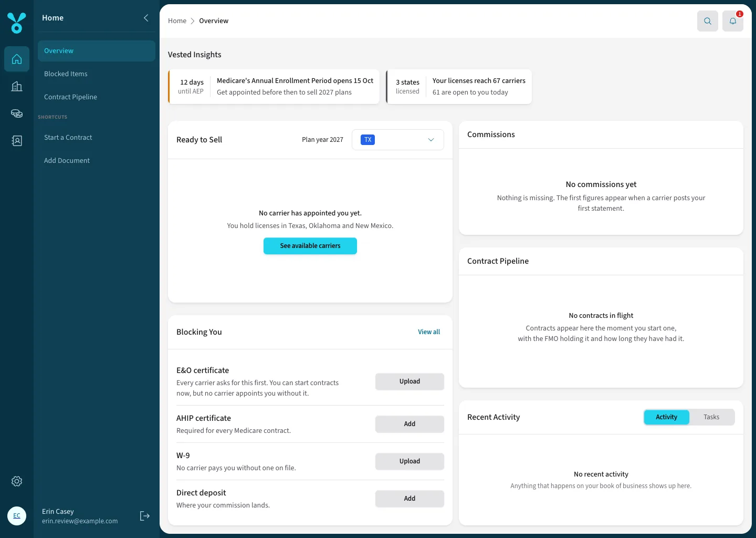Click the Home breadcrumb
The width and height of the screenshot is (756, 538).
[177, 21]
